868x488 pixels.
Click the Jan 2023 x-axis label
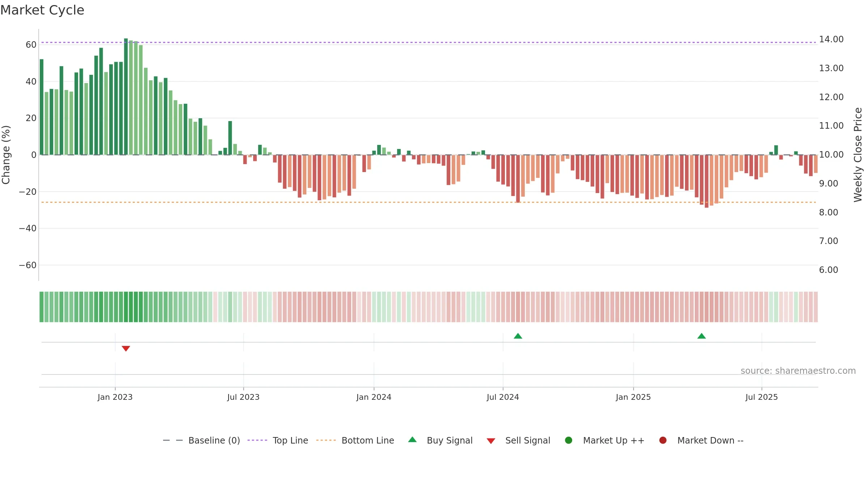[x=115, y=397]
